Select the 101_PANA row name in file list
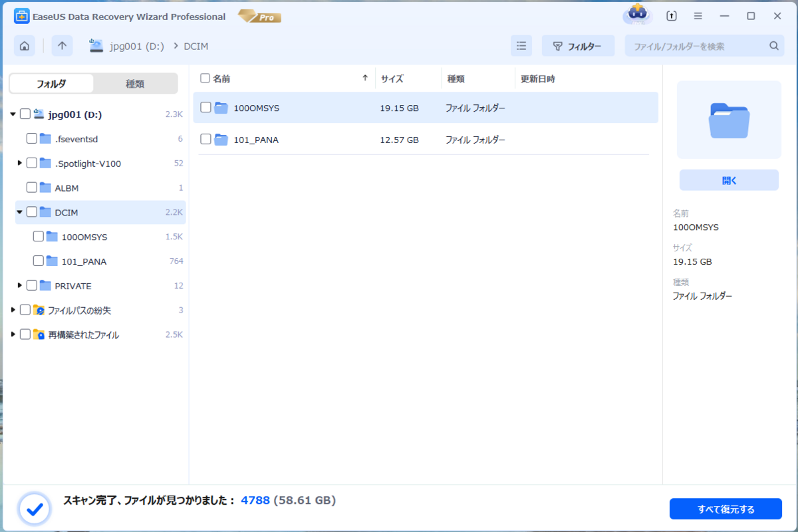The image size is (798, 532). pos(256,140)
